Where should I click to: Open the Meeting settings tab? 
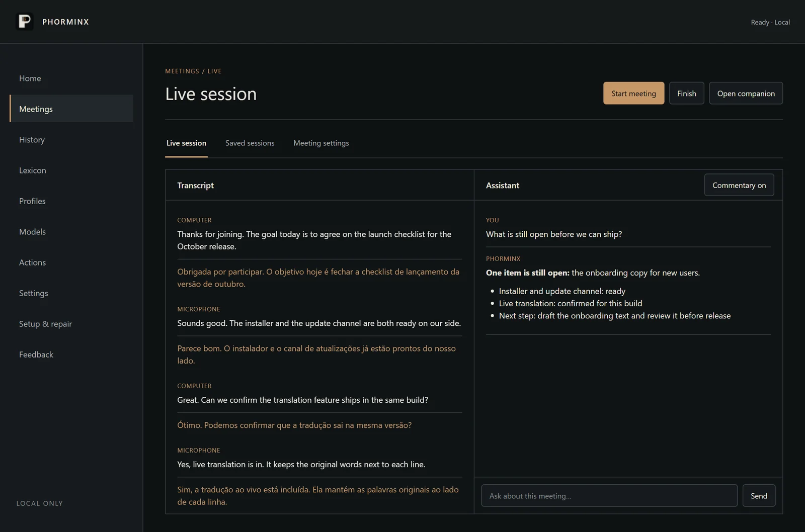(x=321, y=143)
